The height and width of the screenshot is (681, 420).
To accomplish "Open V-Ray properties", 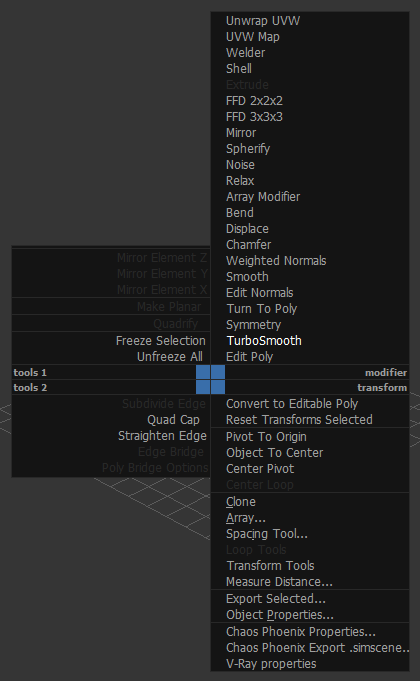I will [x=271, y=664].
